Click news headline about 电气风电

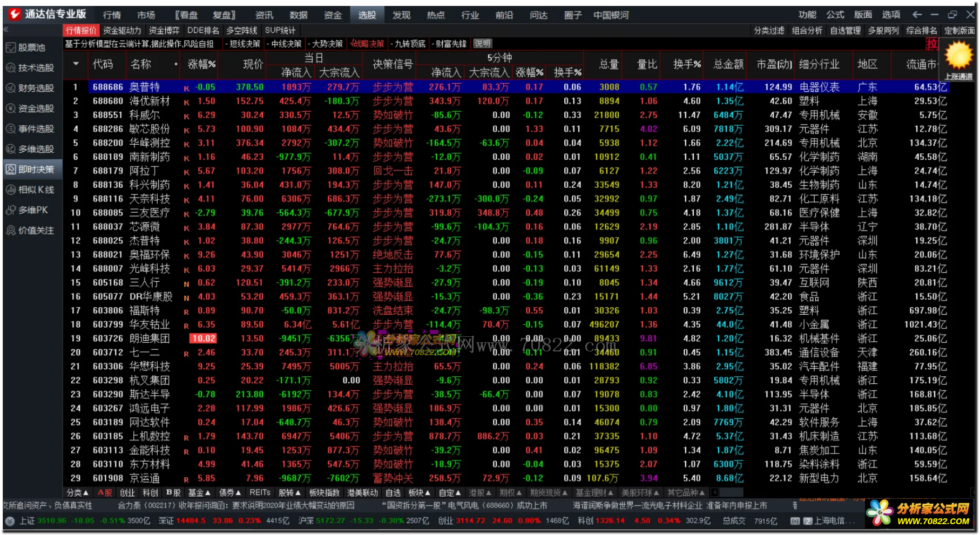coord(464,506)
